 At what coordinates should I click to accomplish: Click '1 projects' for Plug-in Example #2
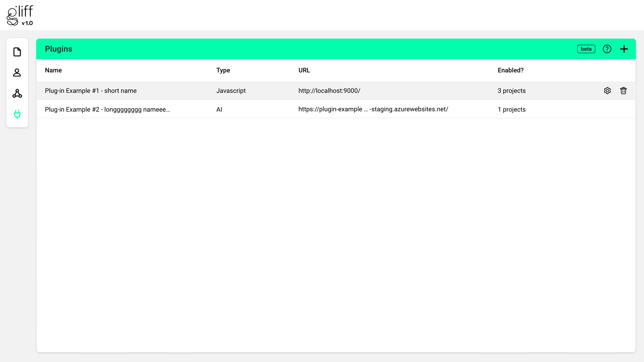512,109
